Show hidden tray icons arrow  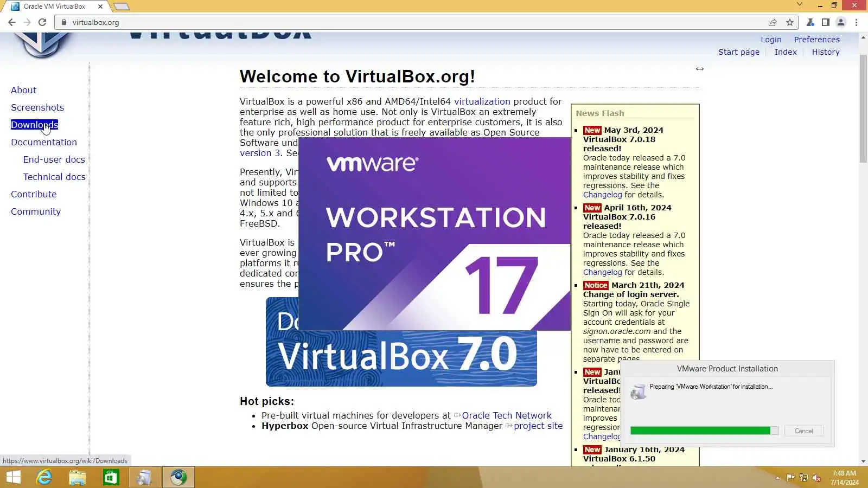click(x=777, y=478)
